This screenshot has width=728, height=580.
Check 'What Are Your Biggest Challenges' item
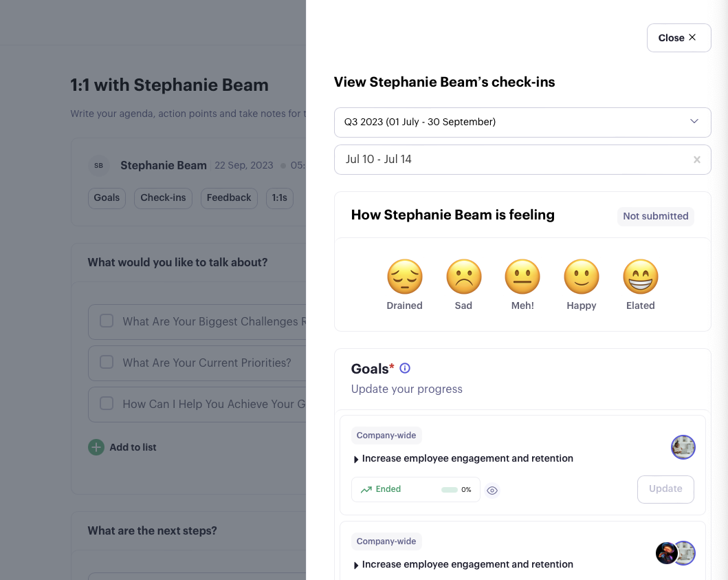pyautogui.click(x=107, y=321)
